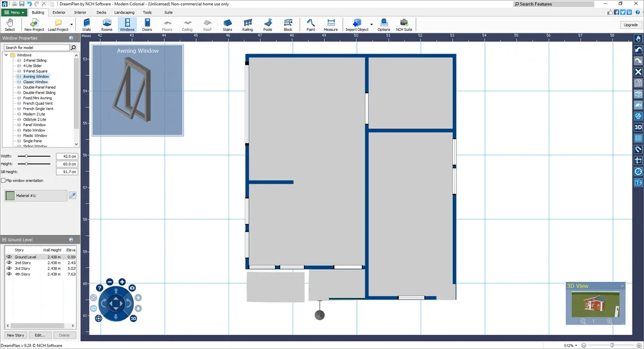This screenshot has height=349, width=644.
Task: Collapse the Windows folder tree
Action: pyautogui.click(x=6, y=55)
